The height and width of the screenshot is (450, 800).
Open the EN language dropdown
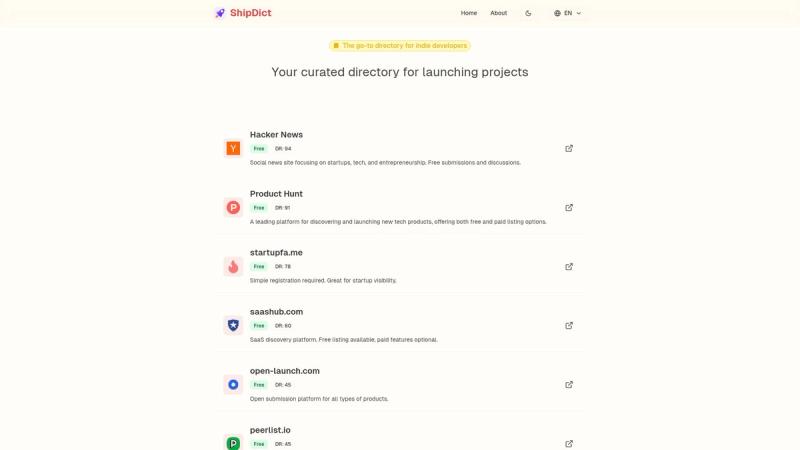[567, 13]
